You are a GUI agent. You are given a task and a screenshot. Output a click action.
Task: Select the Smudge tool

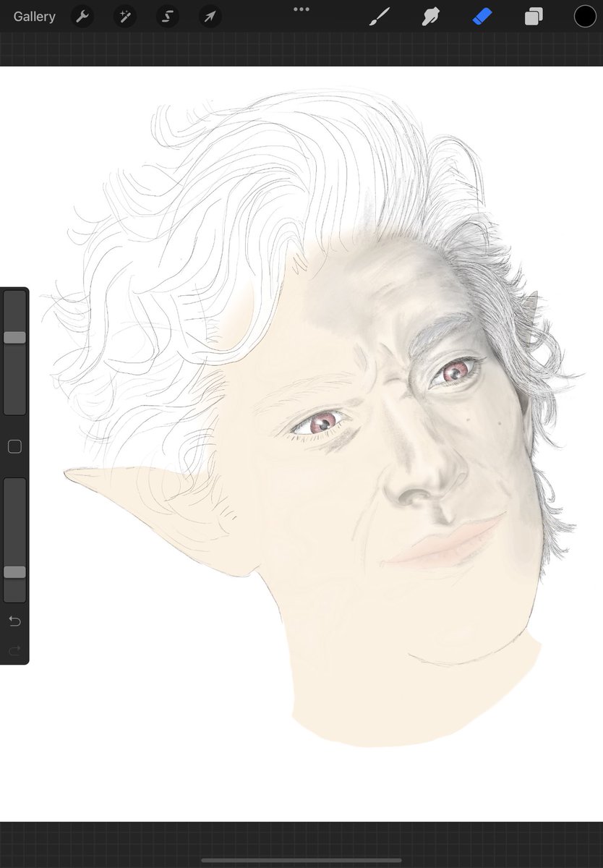[x=430, y=16]
